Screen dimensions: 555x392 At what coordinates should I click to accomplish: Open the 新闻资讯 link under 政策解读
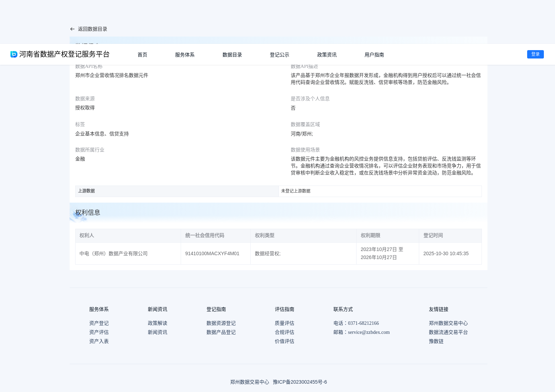[157, 332]
